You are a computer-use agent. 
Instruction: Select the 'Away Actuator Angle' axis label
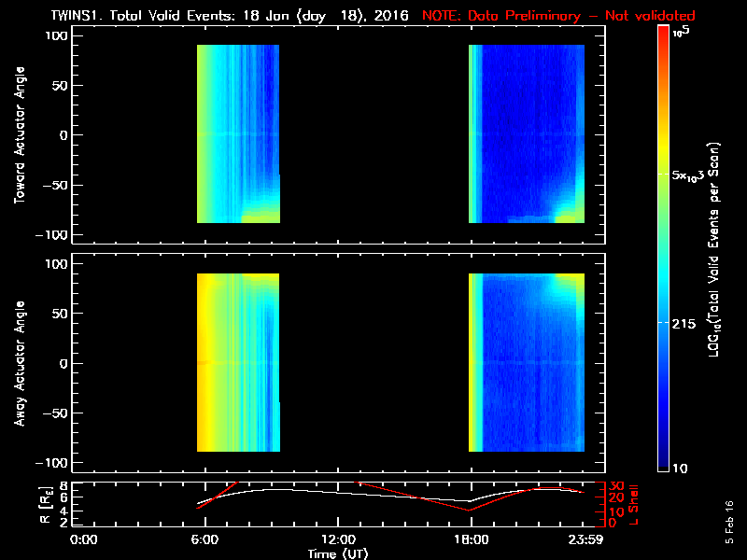(18, 363)
